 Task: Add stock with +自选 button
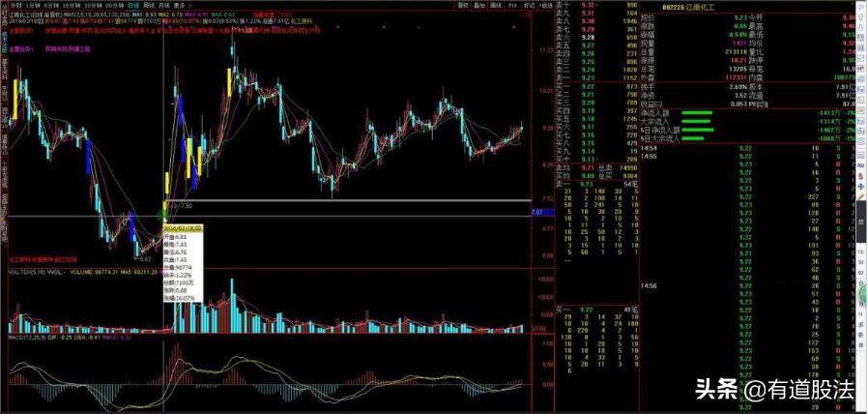pos(546,5)
